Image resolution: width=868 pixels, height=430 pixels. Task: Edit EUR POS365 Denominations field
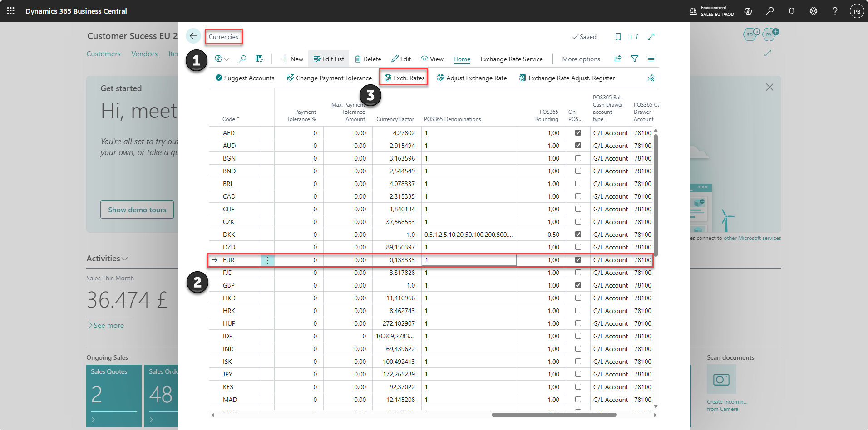[x=469, y=260]
